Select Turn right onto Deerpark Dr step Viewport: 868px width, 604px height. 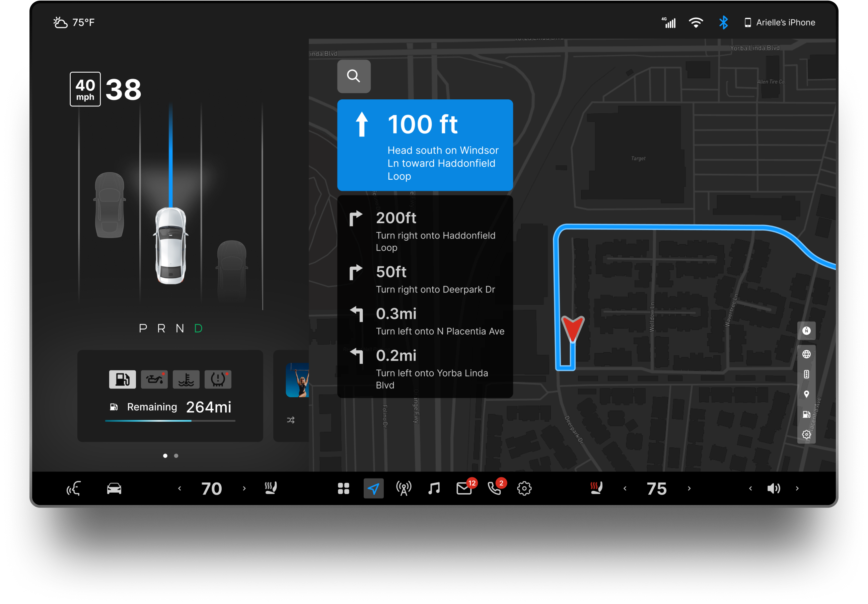coord(425,280)
